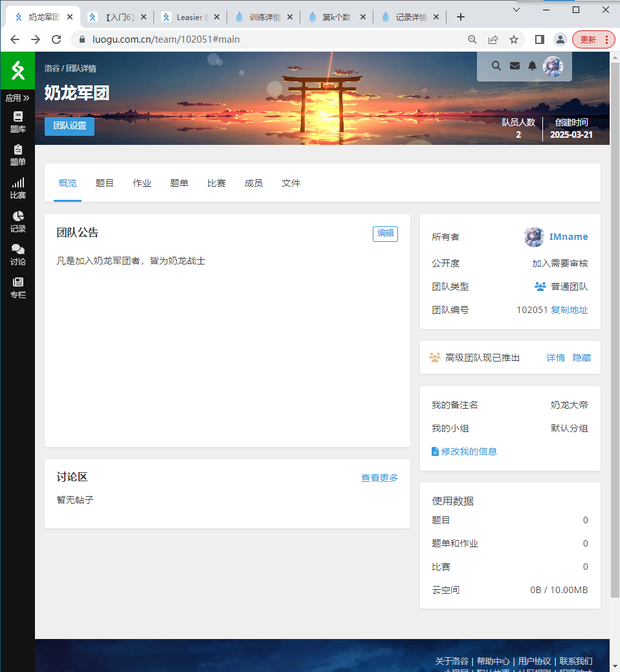Open the 题库 problem library sidebar icon
Viewport: 620px width, 672px height.
17,122
